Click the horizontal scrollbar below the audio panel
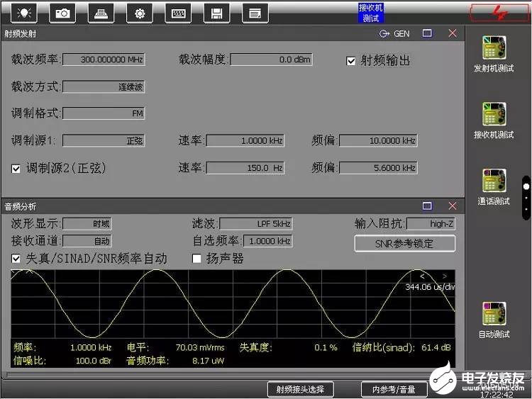 pos(233,375)
